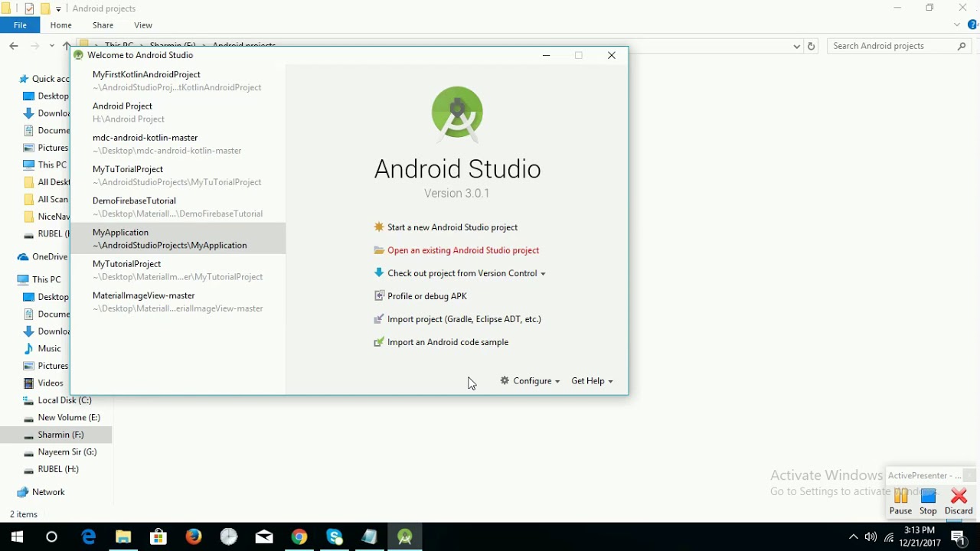Open Cortana search circle in taskbar
The height and width of the screenshot is (551, 980).
[52, 537]
